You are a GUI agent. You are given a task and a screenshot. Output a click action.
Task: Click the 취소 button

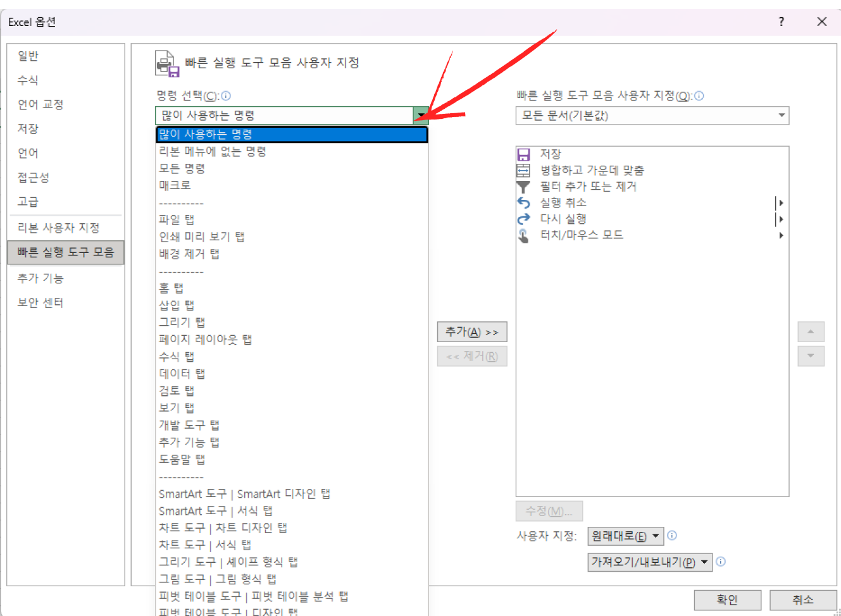coord(803,600)
